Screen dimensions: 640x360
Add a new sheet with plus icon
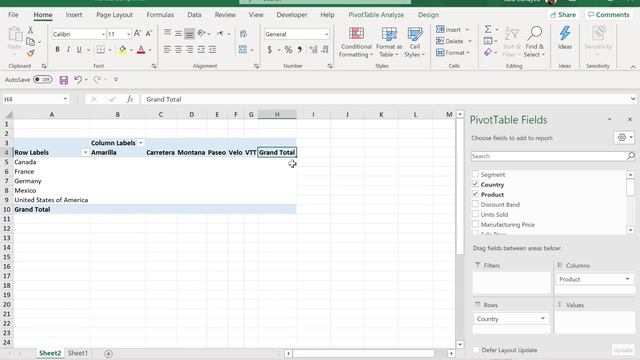108,353
